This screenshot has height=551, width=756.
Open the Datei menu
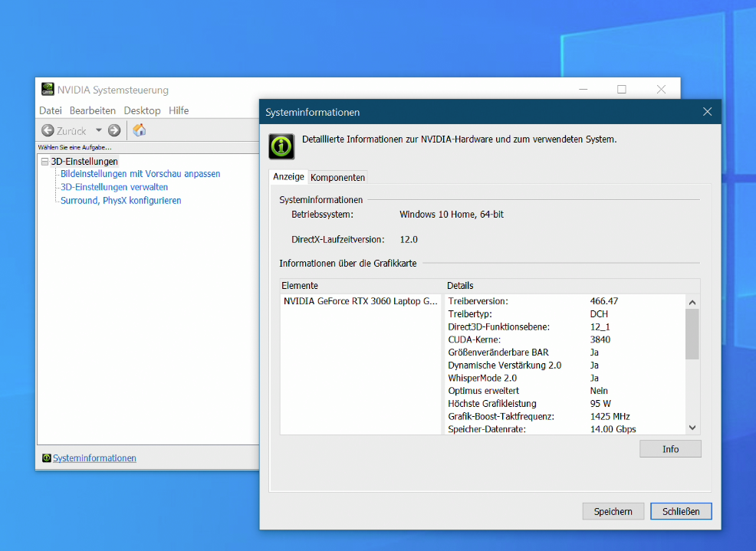pos(51,110)
